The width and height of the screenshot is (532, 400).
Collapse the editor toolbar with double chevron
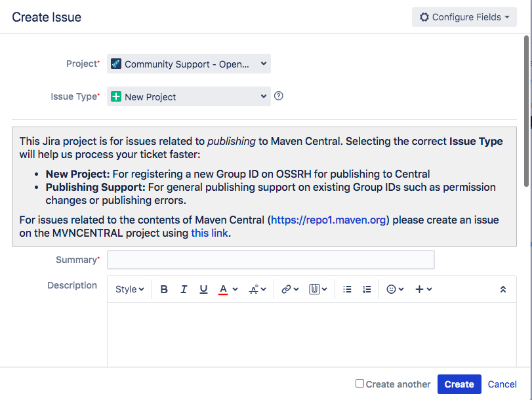[x=503, y=289]
